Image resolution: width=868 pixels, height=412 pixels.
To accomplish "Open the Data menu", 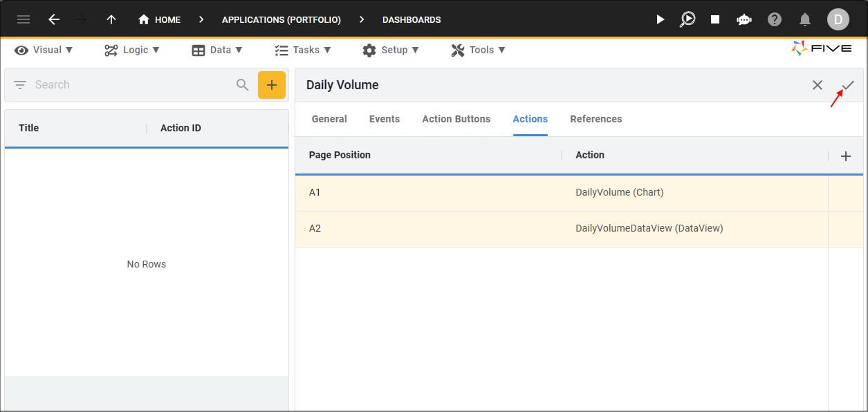I will [x=217, y=50].
